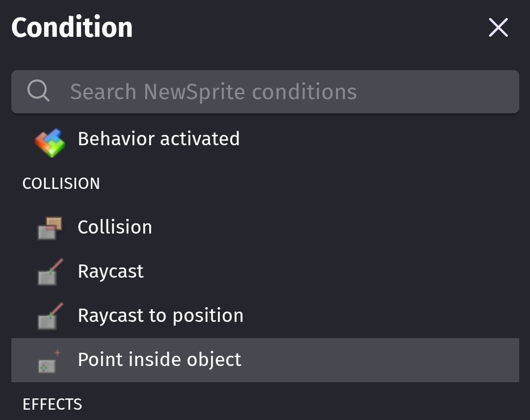Image resolution: width=530 pixels, height=420 pixels.
Task: Click the Point inside object icon
Action: click(x=50, y=361)
